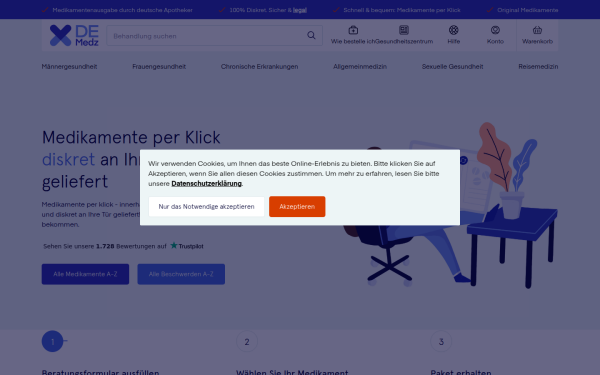
Task: Open Sexuelle Gesundheit menu
Action: (452, 67)
